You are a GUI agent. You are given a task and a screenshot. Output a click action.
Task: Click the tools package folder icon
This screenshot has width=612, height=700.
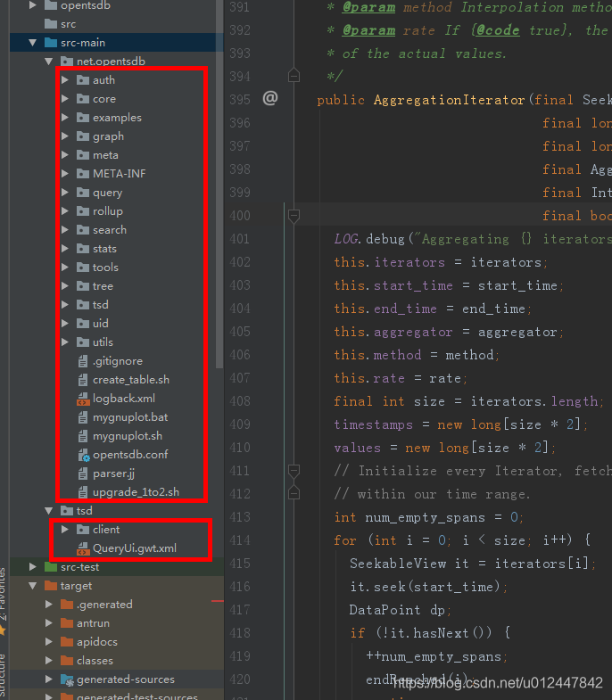coord(83,268)
